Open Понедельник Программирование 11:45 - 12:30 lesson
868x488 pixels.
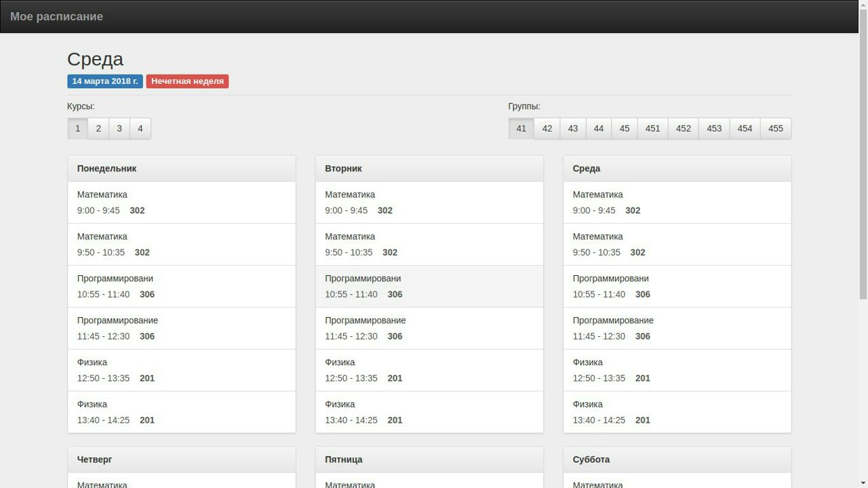point(182,329)
